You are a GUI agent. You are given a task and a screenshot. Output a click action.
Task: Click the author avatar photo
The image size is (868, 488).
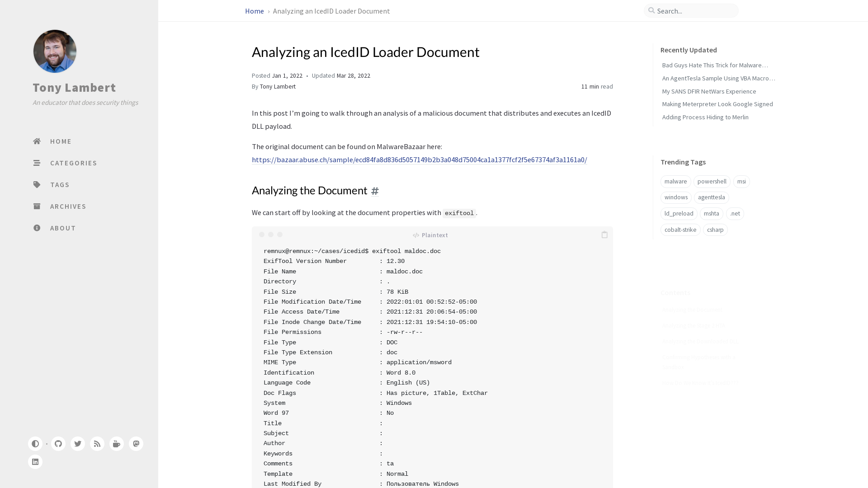pos(55,52)
